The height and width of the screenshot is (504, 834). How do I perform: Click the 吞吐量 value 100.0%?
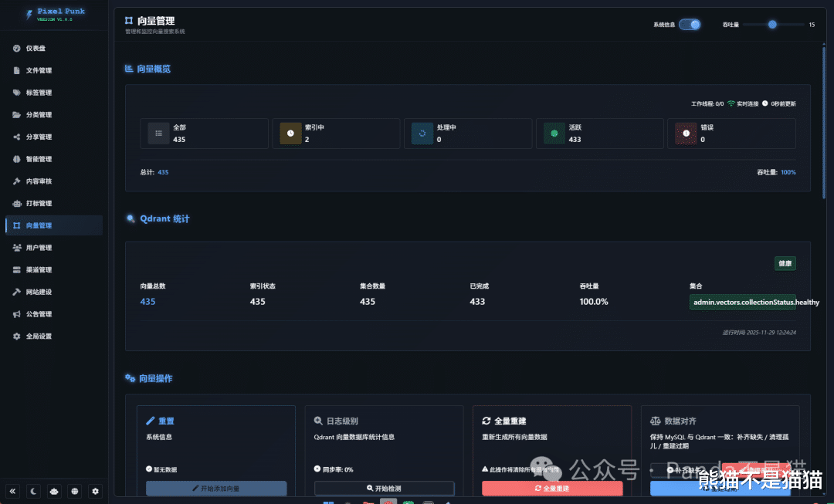tap(594, 302)
